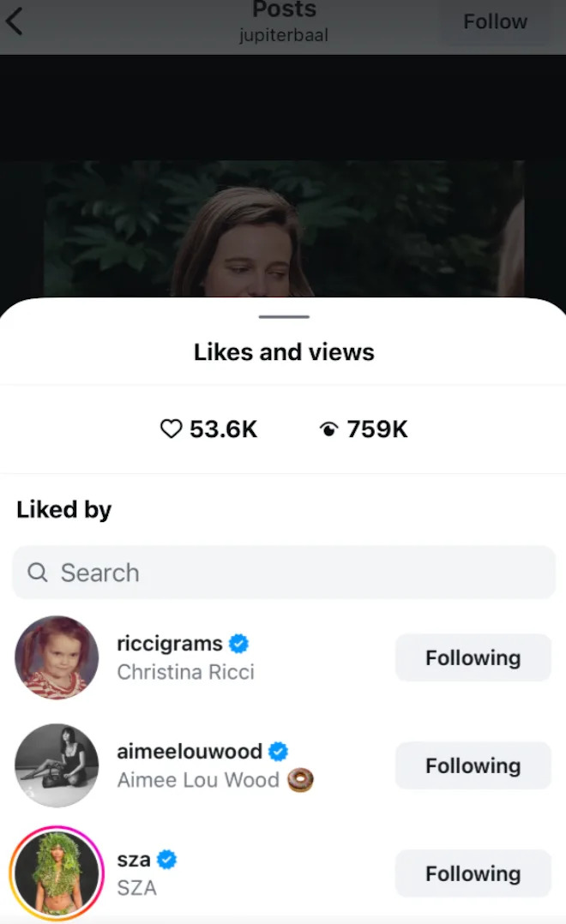Click sza verified badge
Image resolution: width=566 pixels, height=924 pixels.
tap(167, 860)
